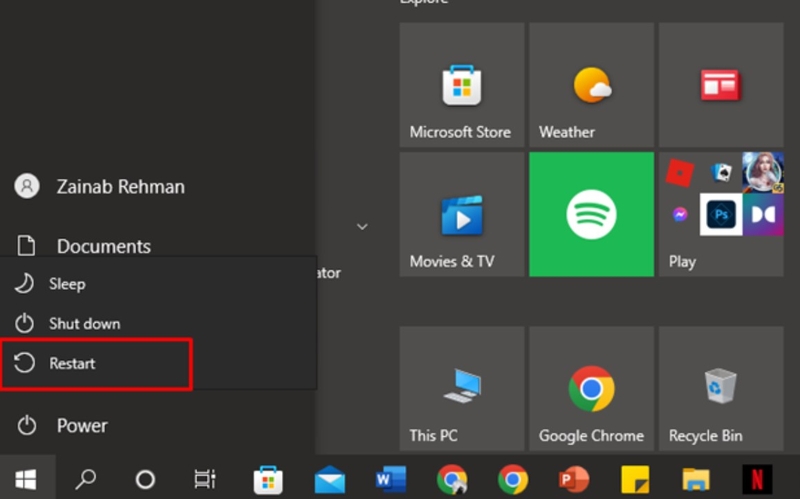Open Roblox in the Play folder tile

pos(680,173)
